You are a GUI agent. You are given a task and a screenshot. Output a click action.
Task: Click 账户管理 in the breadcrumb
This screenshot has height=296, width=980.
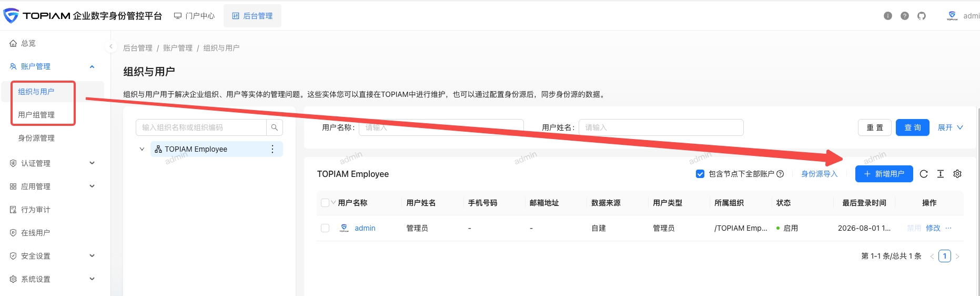tap(178, 48)
